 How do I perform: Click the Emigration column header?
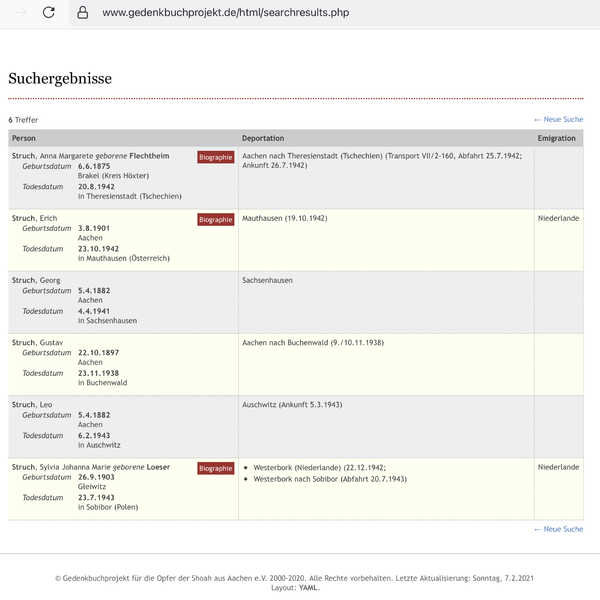556,138
